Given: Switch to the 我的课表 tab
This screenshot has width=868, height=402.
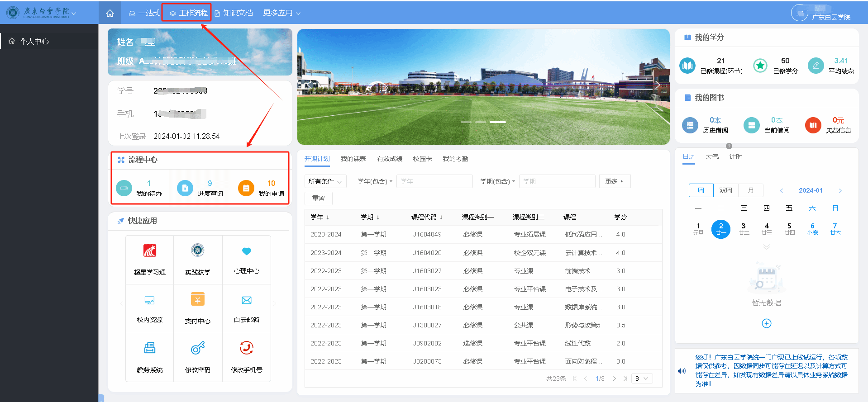Looking at the screenshot, I should coord(353,159).
